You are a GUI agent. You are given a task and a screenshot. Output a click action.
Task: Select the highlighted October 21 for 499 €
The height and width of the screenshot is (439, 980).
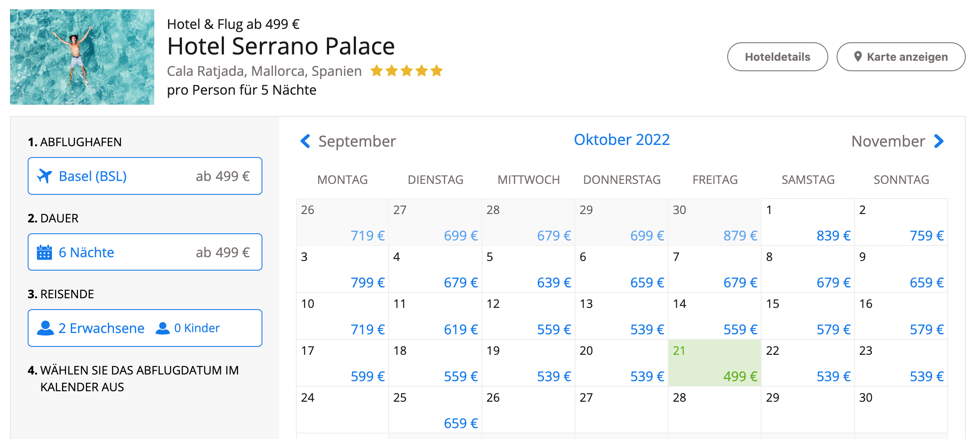714,363
